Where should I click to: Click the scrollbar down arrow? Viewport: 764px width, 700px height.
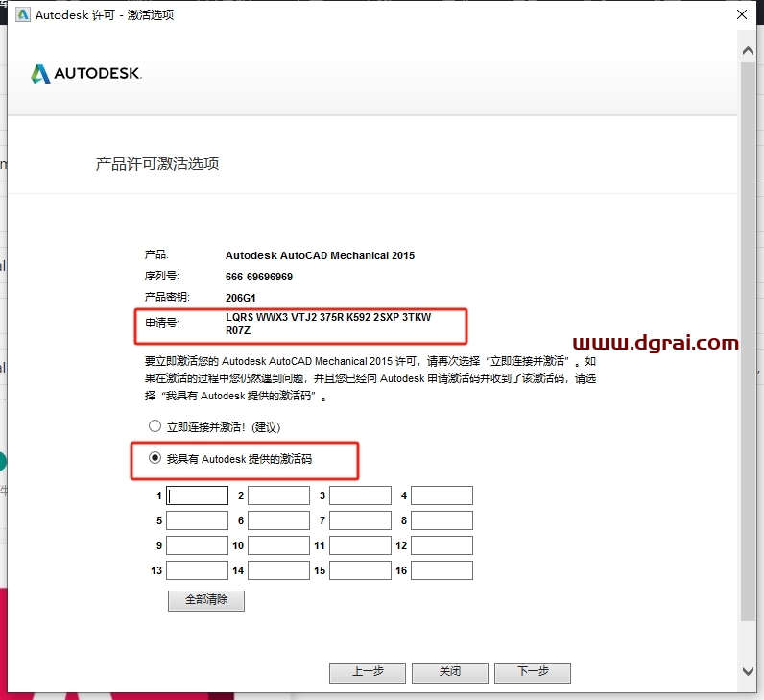748,671
